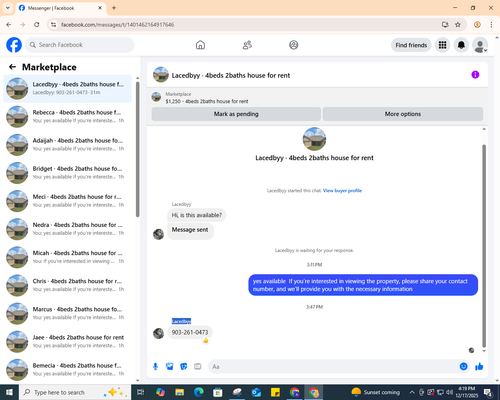Show hidden system tray icons
The width and height of the screenshot is (500, 400).
(412, 392)
